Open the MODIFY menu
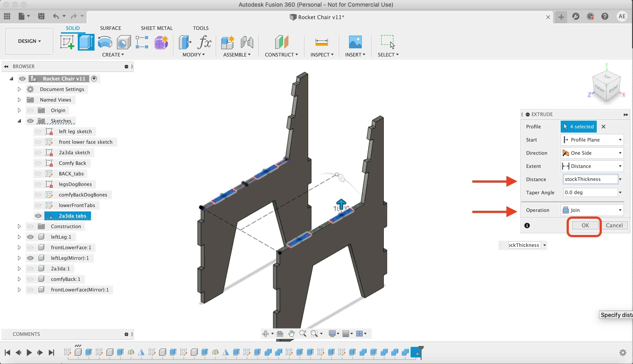 (194, 55)
